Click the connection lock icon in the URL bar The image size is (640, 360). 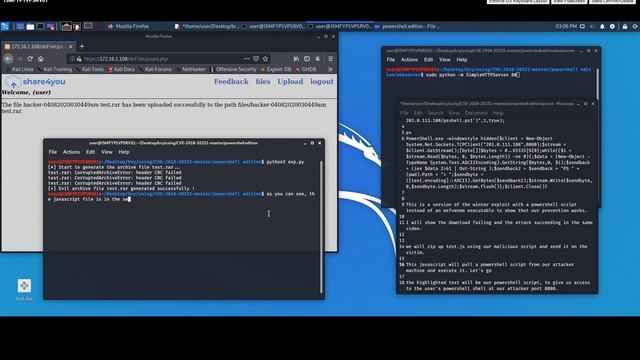tap(79, 59)
